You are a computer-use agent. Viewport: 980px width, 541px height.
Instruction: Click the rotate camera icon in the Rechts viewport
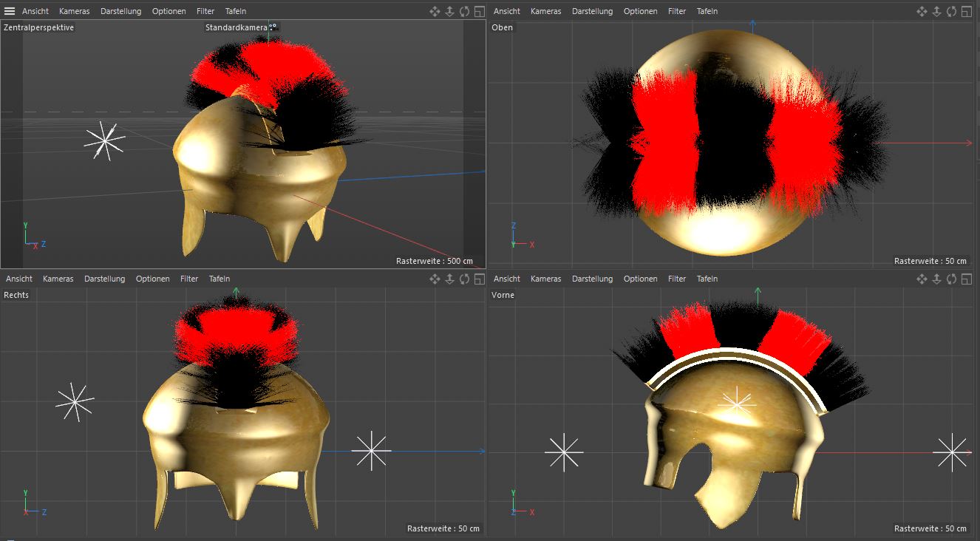[464, 279]
